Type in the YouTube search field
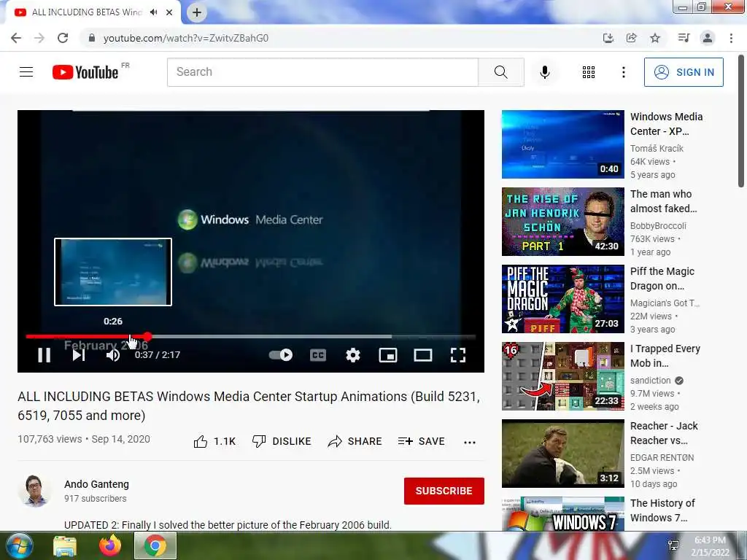Screen dimensions: 747x560 coord(322,72)
